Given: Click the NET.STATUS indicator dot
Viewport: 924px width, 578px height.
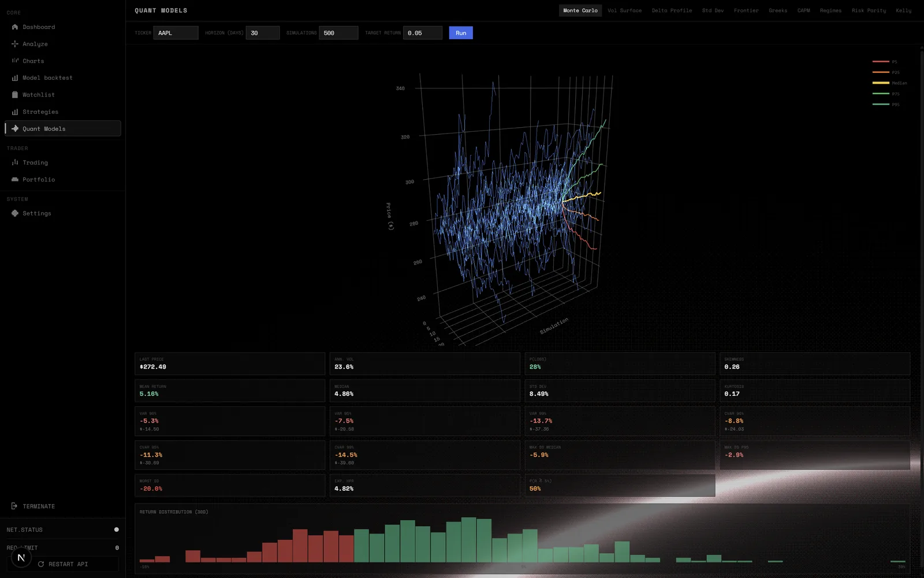Looking at the screenshot, I should 117,529.
